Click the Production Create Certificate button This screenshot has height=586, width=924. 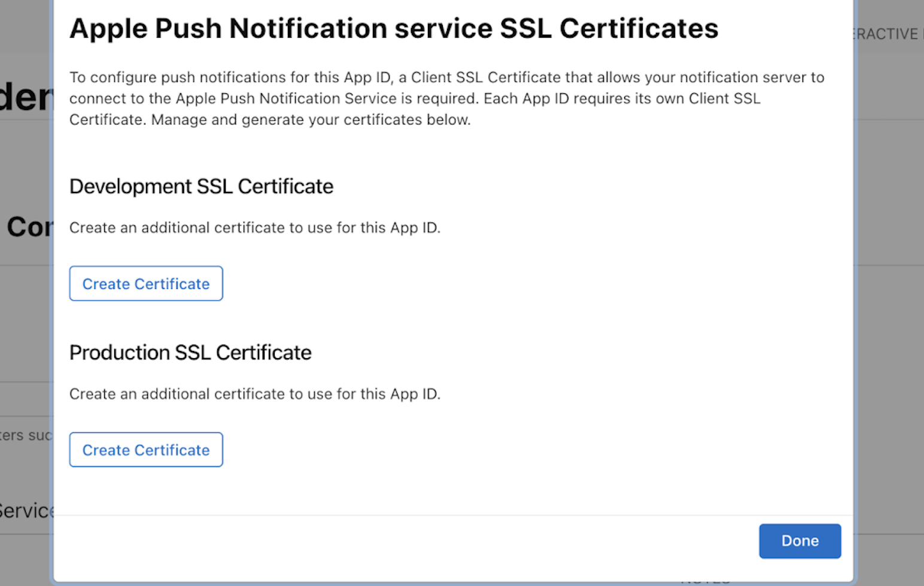click(x=145, y=450)
